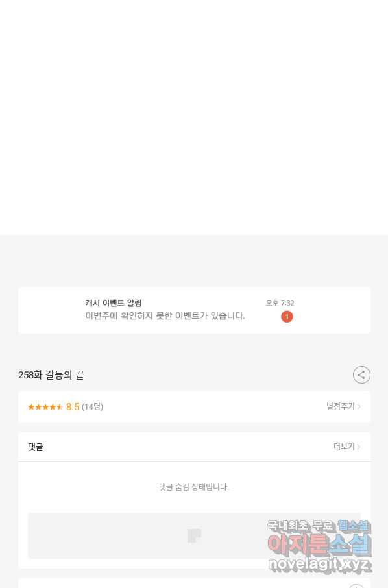Open the 캐시 이벤트 알림 notification card
Screen dimensions: 388x588
(194, 310)
